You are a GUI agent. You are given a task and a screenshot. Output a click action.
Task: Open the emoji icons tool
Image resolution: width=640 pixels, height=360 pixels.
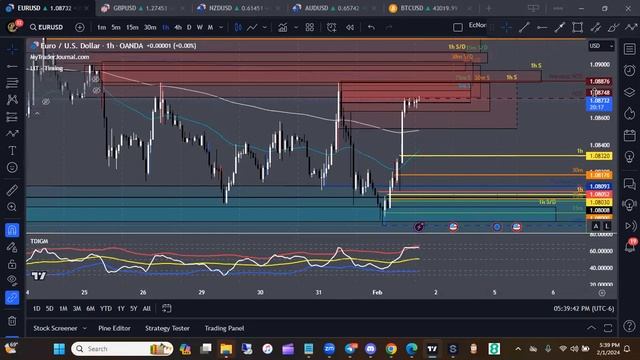coord(12,167)
